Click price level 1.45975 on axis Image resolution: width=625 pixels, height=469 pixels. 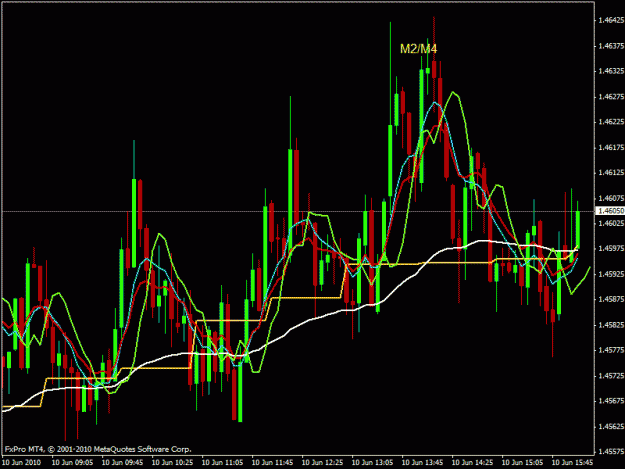pos(611,248)
